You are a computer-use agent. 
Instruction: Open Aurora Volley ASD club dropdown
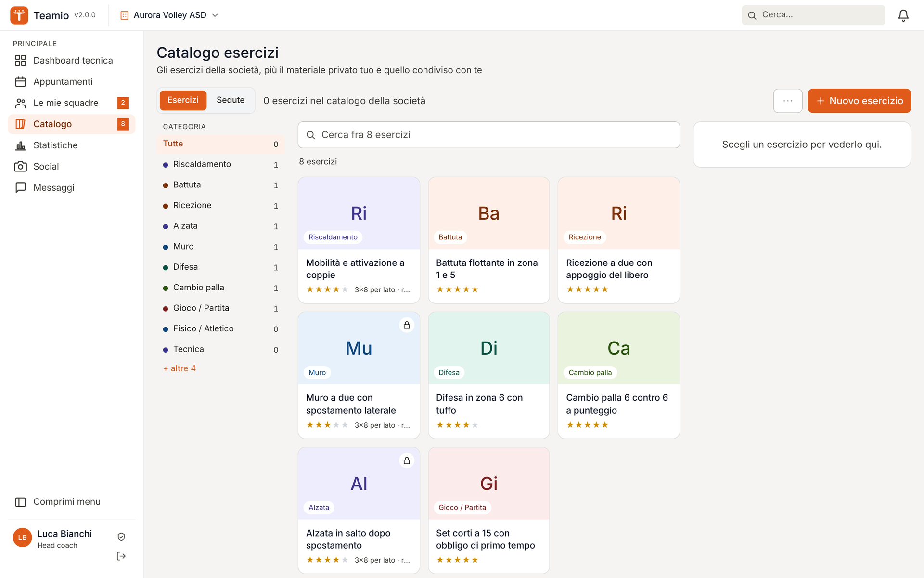tap(169, 15)
